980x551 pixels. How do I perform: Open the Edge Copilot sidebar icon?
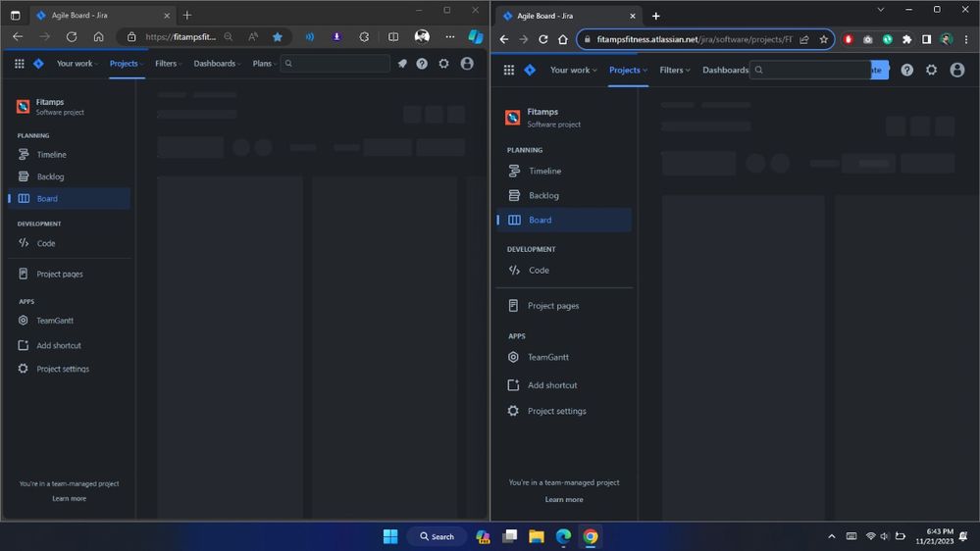click(x=476, y=37)
